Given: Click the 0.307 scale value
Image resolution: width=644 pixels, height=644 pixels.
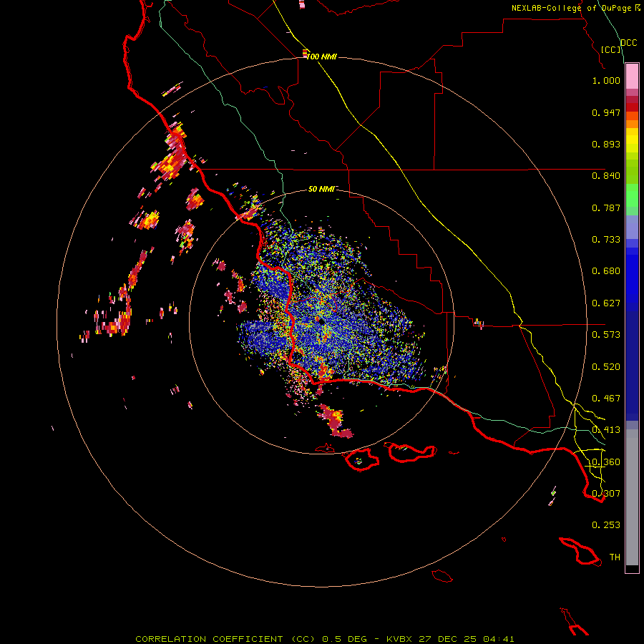Looking at the screenshot, I should 606,494.
